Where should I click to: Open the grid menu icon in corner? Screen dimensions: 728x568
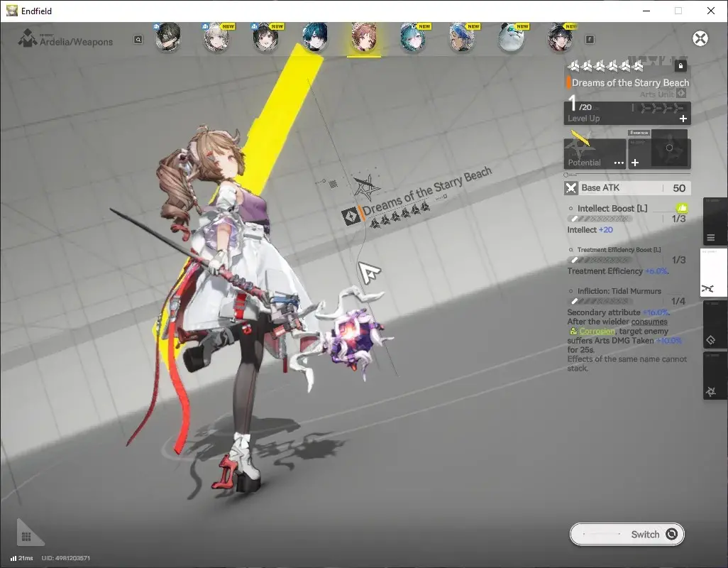26,537
